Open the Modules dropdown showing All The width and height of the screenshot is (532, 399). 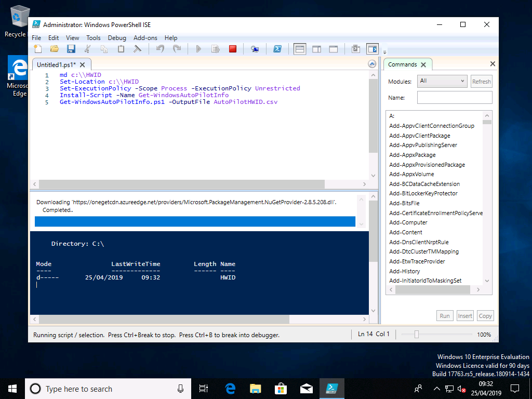click(x=442, y=81)
